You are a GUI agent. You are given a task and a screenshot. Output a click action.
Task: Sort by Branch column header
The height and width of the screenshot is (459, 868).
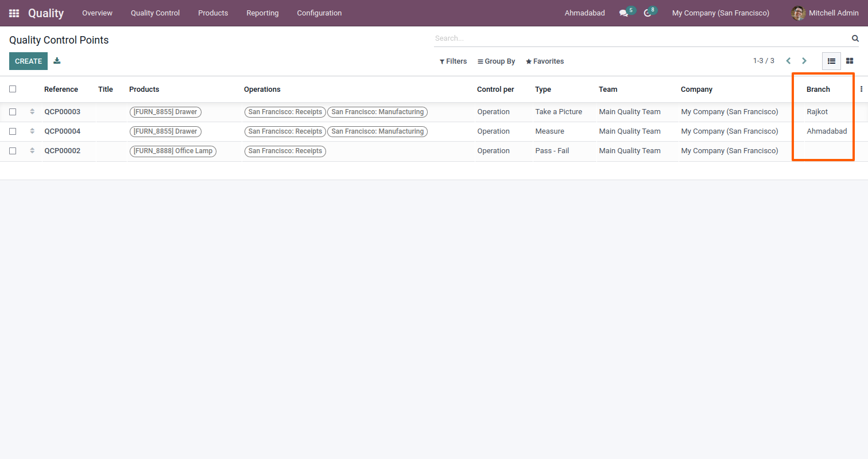818,90
